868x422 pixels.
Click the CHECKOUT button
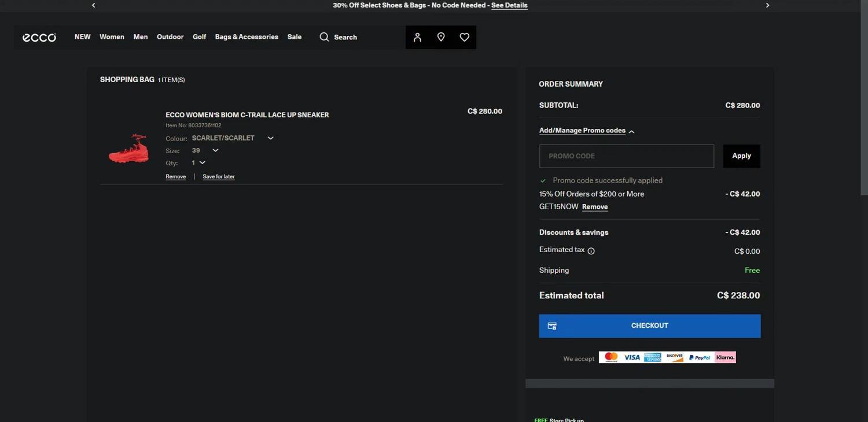(x=650, y=326)
